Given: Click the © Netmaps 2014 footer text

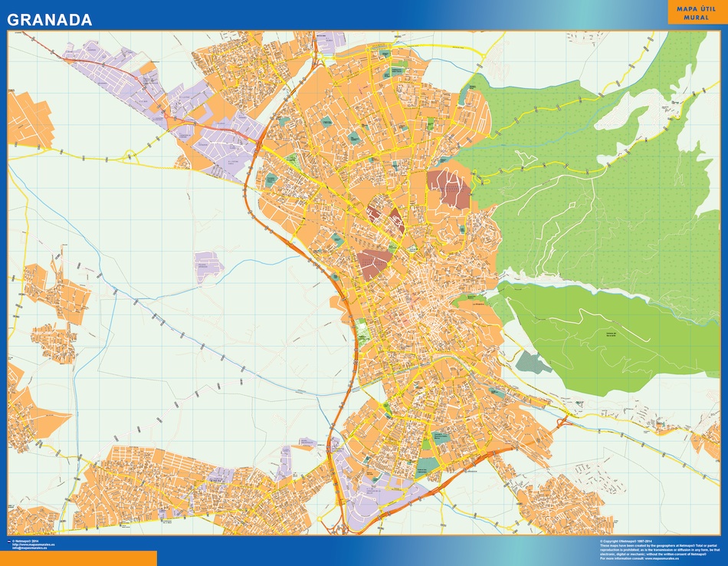Looking at the screenshot, I should click(x=25, y=541).
